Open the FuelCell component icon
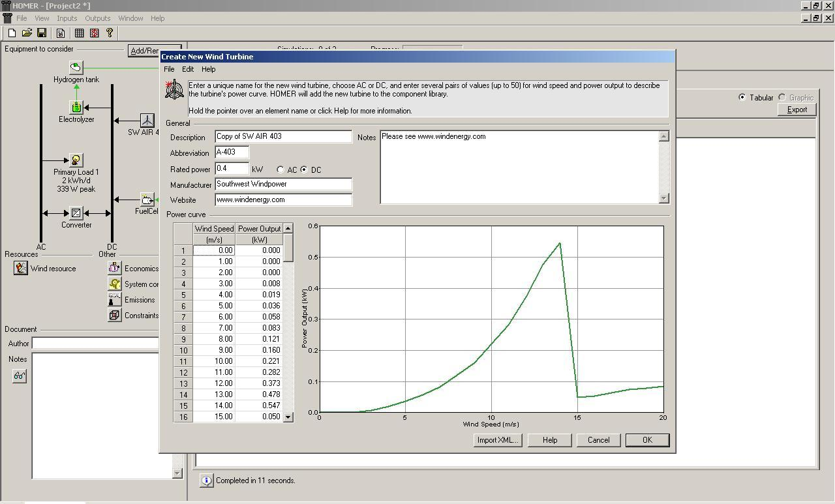The height and width of the screenshot is (504, 835). tap(147, 200)
